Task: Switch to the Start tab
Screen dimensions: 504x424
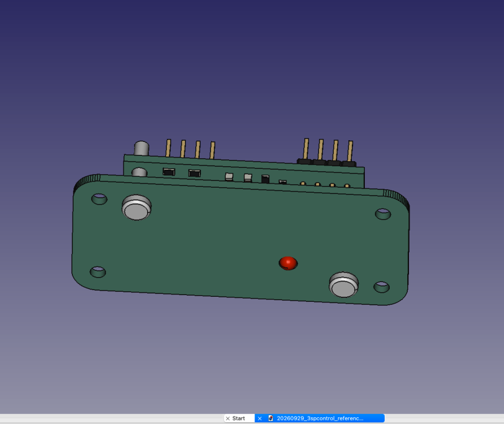Action: click(x=239, y=418)
